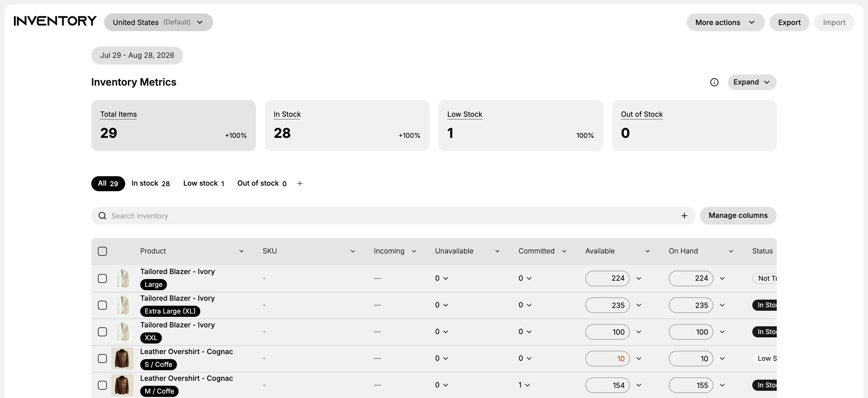This screenshot has height=398, width=868.
Task: Check the Tailored Blazer Extra Large row checkbox
Action: (102, 305)
